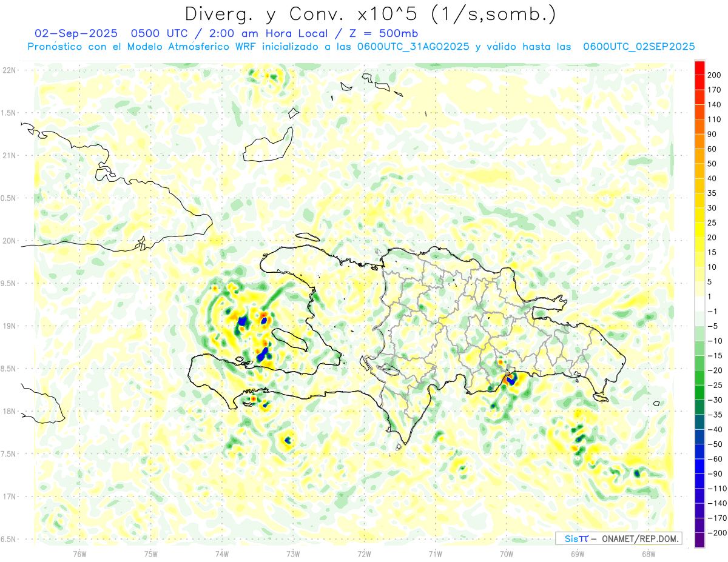The width and height of the screenshot is (728, 562).
Task: Click the '-170' color scale label
Action: pos(716,518)
